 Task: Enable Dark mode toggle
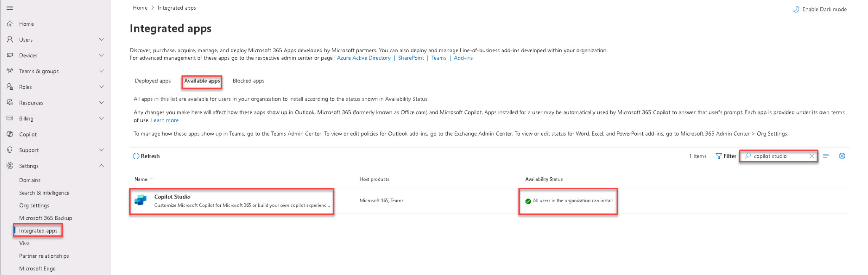coord(820,9)
